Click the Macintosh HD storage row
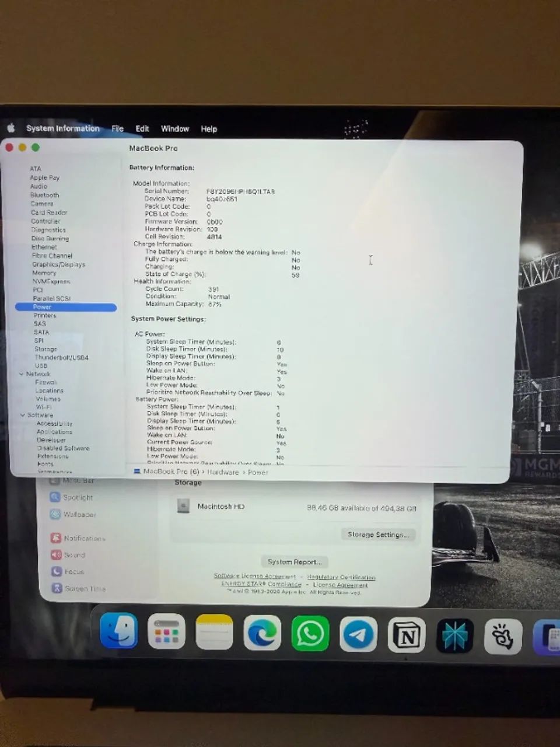 click(x=296, y=507)
